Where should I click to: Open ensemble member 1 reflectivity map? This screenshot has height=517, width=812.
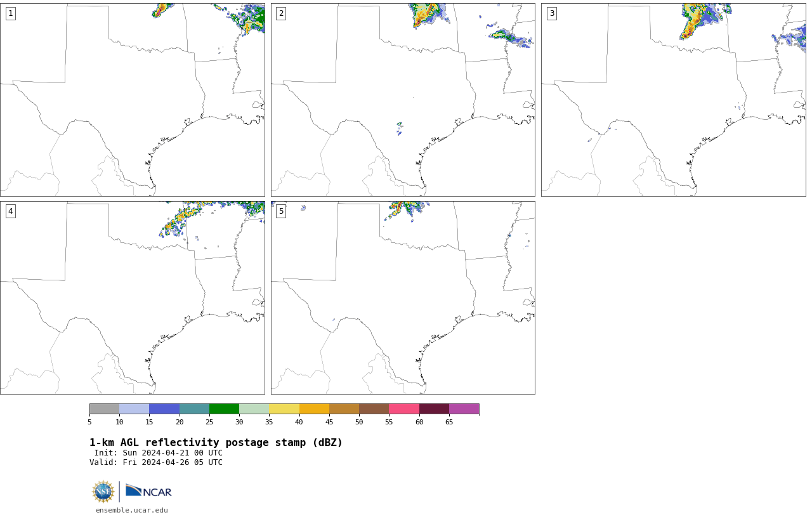coord(133,100)
